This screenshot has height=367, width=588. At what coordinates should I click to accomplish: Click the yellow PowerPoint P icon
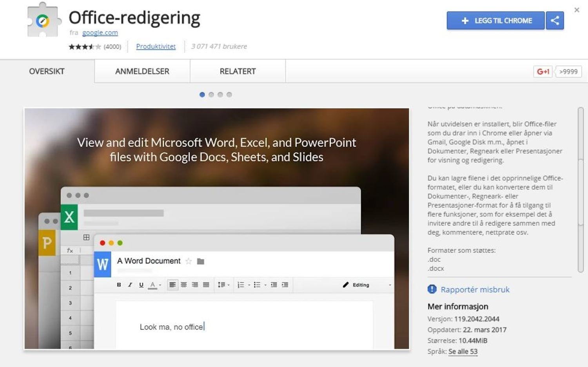click(47, 243)
